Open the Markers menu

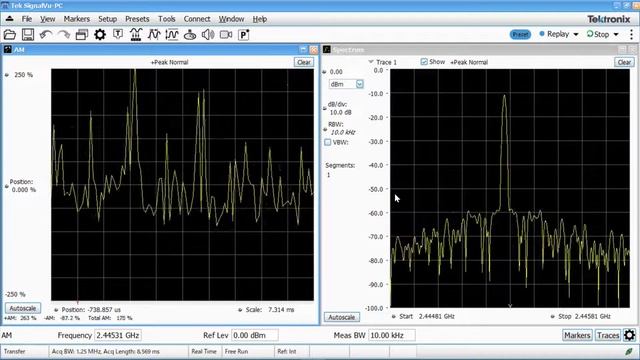(x=76, y=19)
